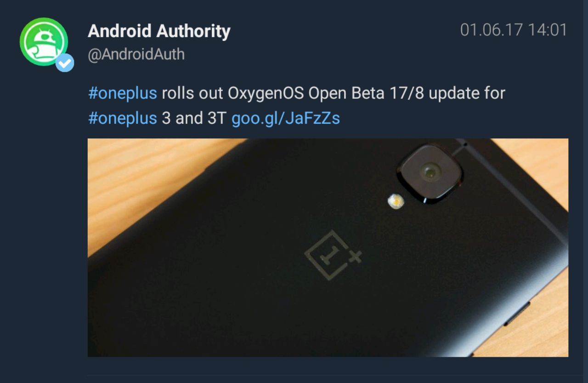Click the phone's side button in photo

(517, 312)
